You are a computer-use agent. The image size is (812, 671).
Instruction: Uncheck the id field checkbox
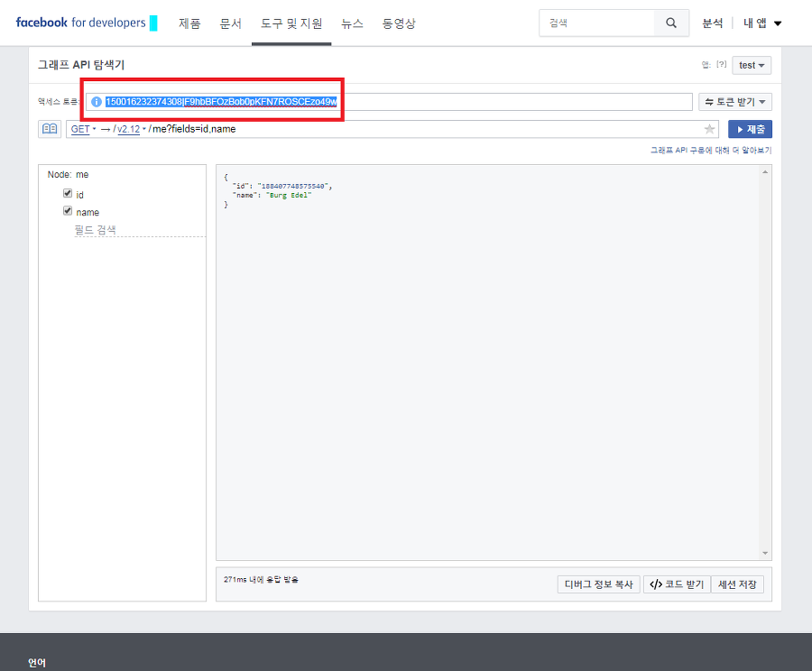click(x=68, y=193)
